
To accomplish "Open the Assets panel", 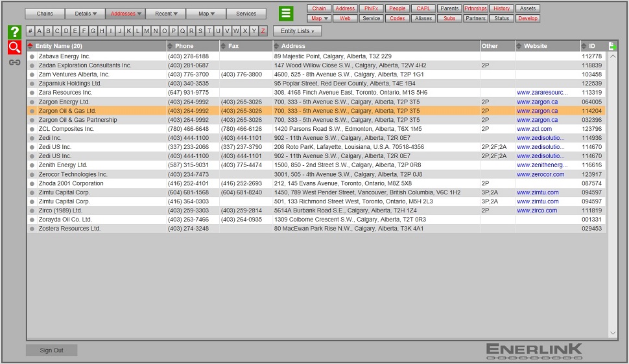I will click(x=528, y=8).
